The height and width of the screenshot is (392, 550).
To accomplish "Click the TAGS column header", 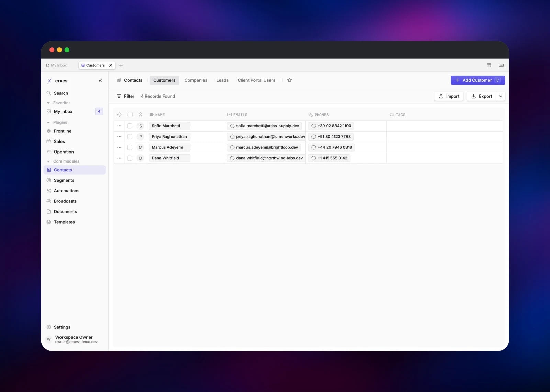I will [x=397, y=115].
